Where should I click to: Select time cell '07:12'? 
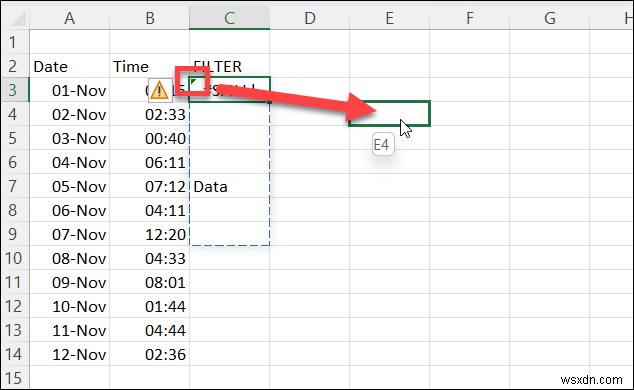(x=150, y=186)
